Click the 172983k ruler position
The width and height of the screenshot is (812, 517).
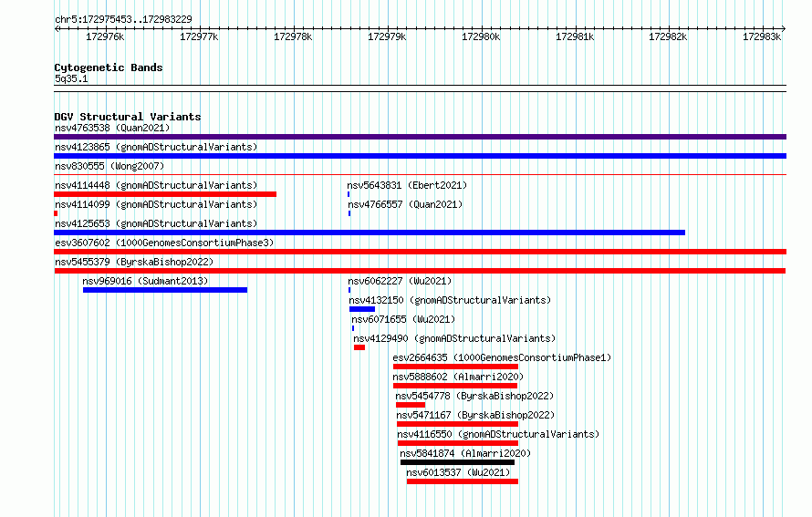(762, 36)
